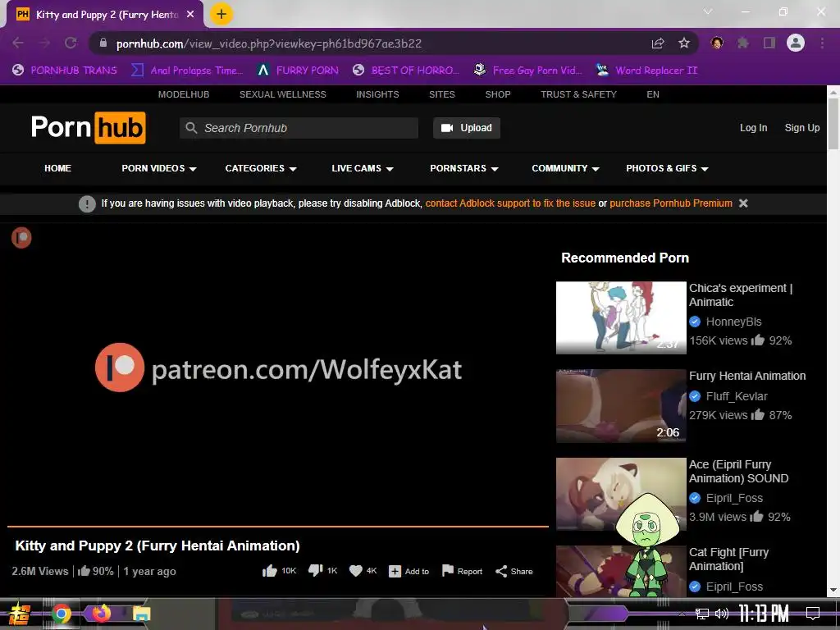Open the INSIGHTS top bar link
The height and width of the screenshot is (630, 840).
click(x=377, y=94)
